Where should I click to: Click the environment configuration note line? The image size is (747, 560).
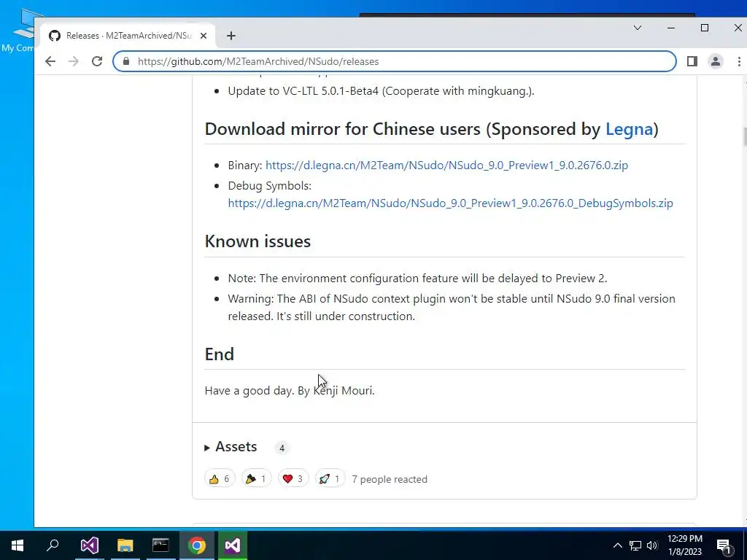coord(417,278)
